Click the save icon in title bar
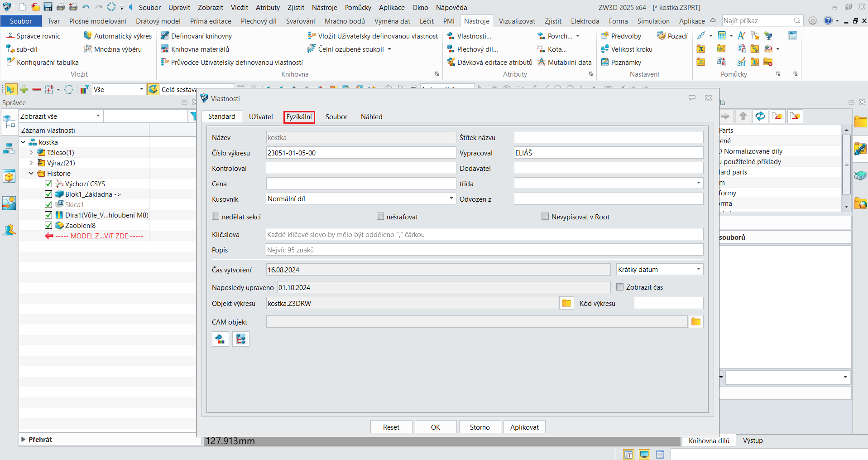 (x=48, y=7)
